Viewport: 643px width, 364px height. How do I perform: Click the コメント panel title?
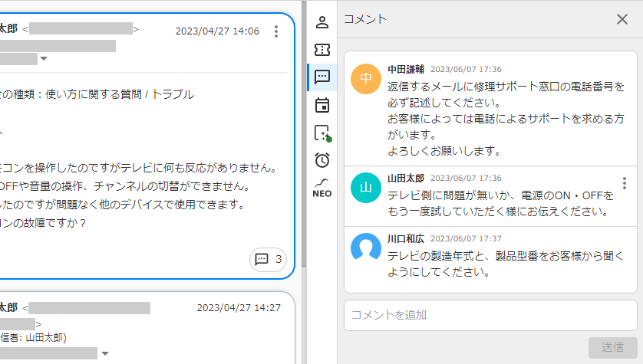tap(365, 19)
